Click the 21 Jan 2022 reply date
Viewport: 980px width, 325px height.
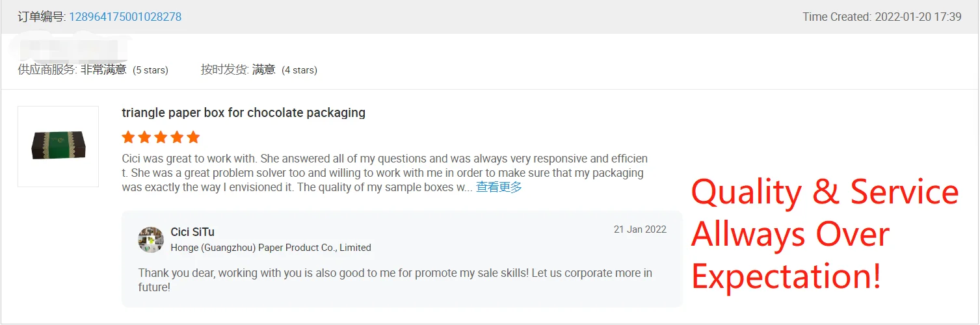point(640,229)
